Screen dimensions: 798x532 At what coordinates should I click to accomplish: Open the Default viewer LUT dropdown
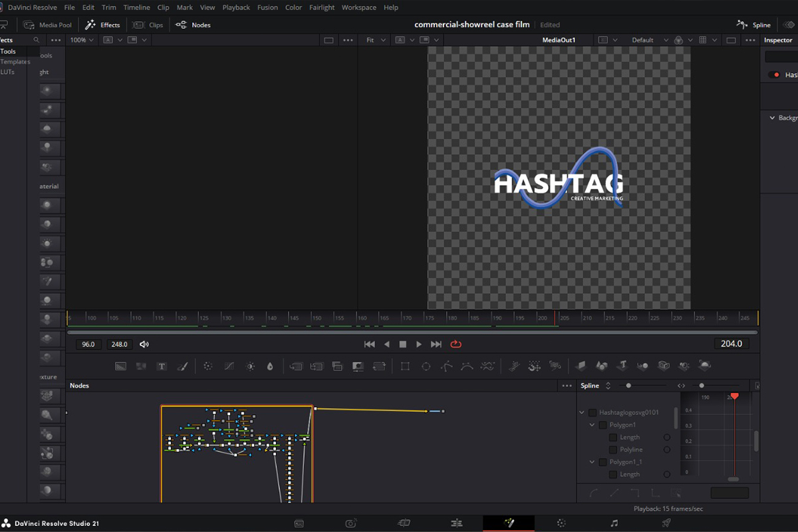click(650, 41)
